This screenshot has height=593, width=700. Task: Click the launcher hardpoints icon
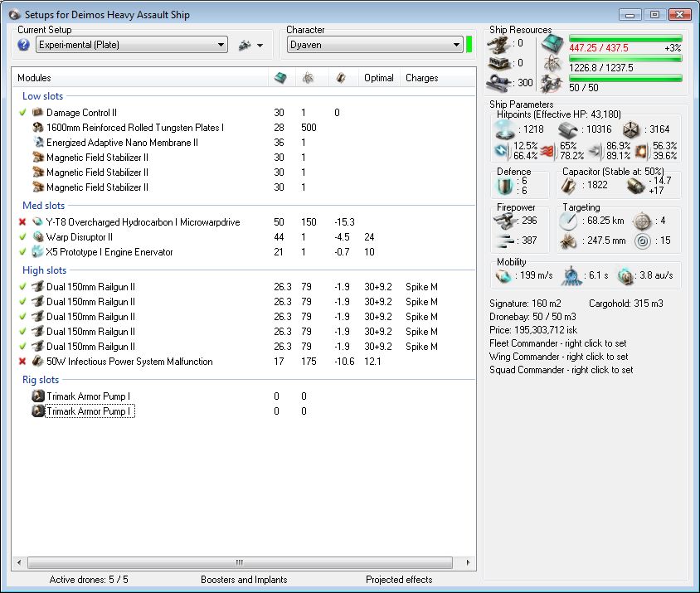[x=498, y=63]
